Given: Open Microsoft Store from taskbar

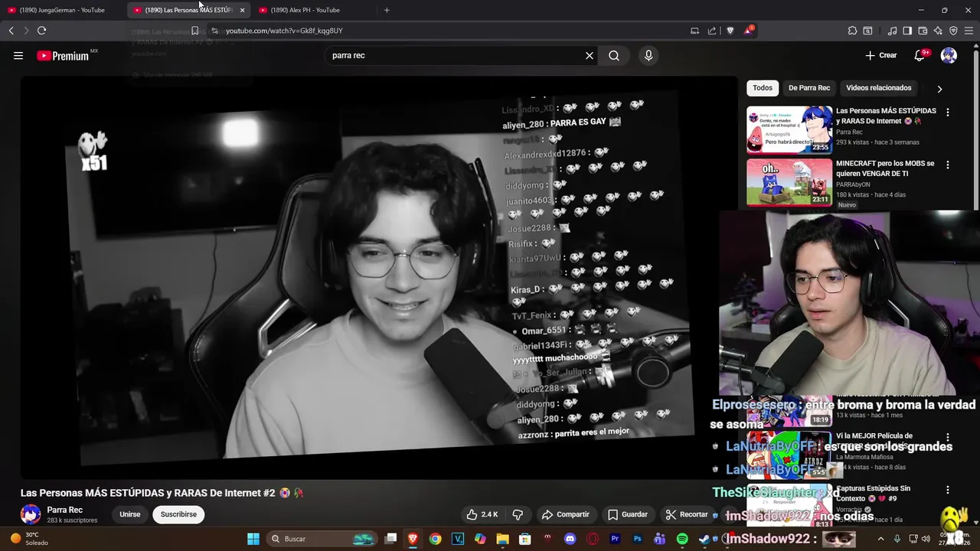Looking at the screenshot, I should pos(525,539).
